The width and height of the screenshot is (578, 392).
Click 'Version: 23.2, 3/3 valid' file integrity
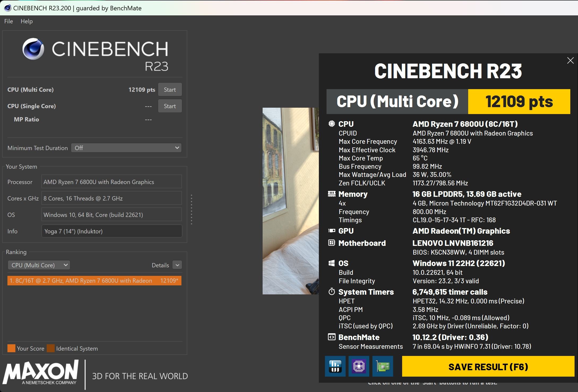coord(446,281)
